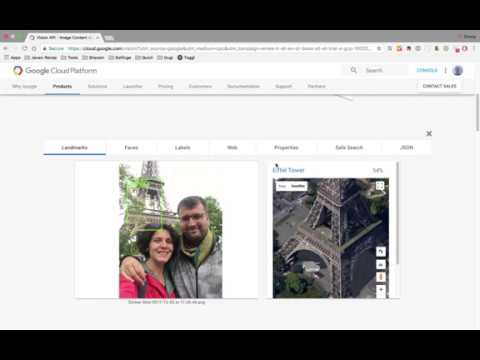This screenshot has width=480, height=360.
Task: Switch to the Properties tab
Action: coord(286,148)
